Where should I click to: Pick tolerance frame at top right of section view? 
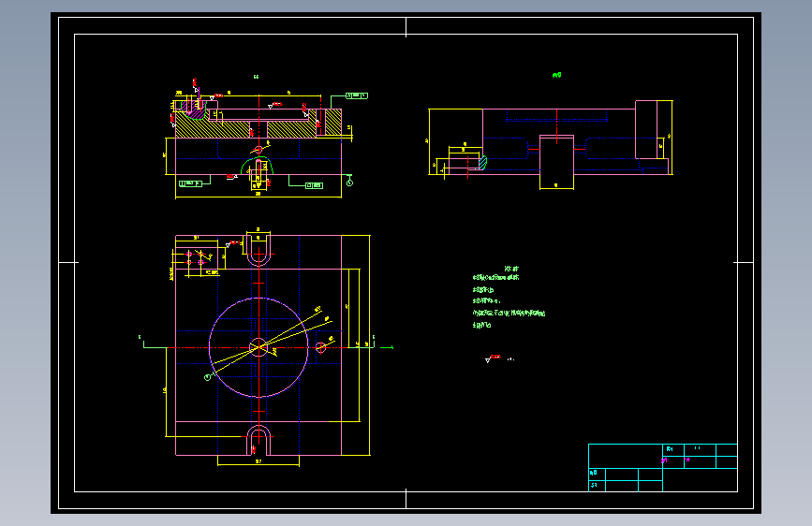coord(356,95)
